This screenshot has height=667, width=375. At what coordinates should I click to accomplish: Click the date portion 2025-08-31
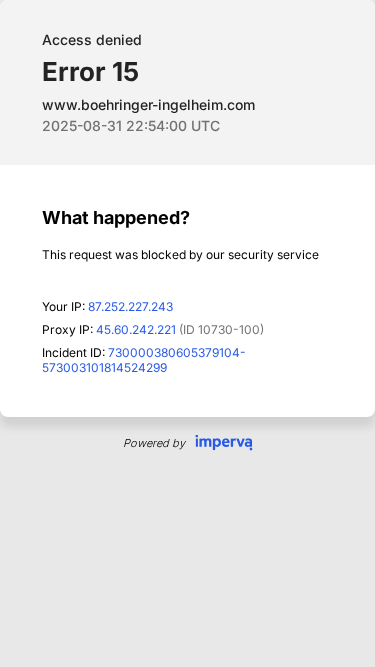tap(82, 126)
